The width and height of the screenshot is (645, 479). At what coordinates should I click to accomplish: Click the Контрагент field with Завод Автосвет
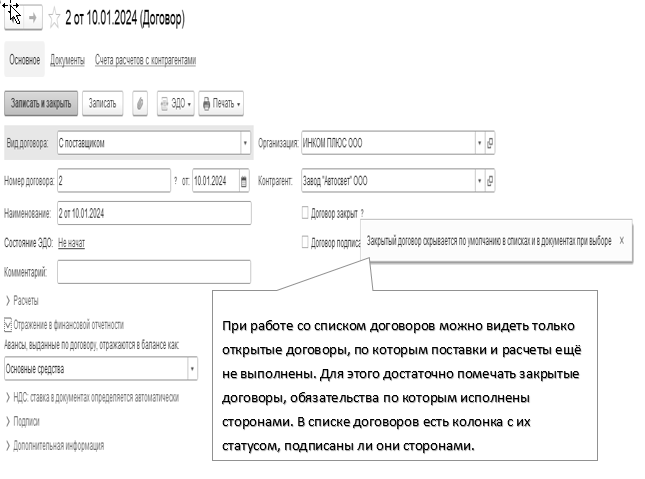388,181
